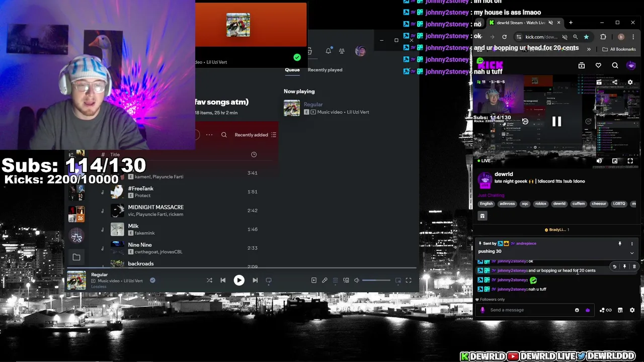The width and height of the screenshot is (644, 362).
Task: Search within the Spotify playlist
Action: pyautogui.click(x=224, y=135)
